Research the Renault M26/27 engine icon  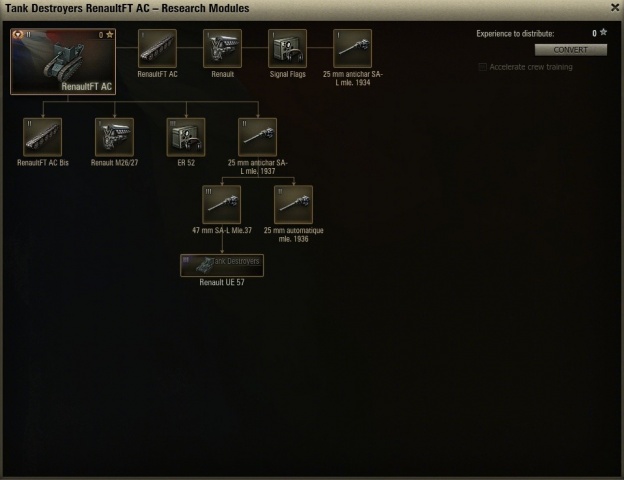tap(115, 137)
